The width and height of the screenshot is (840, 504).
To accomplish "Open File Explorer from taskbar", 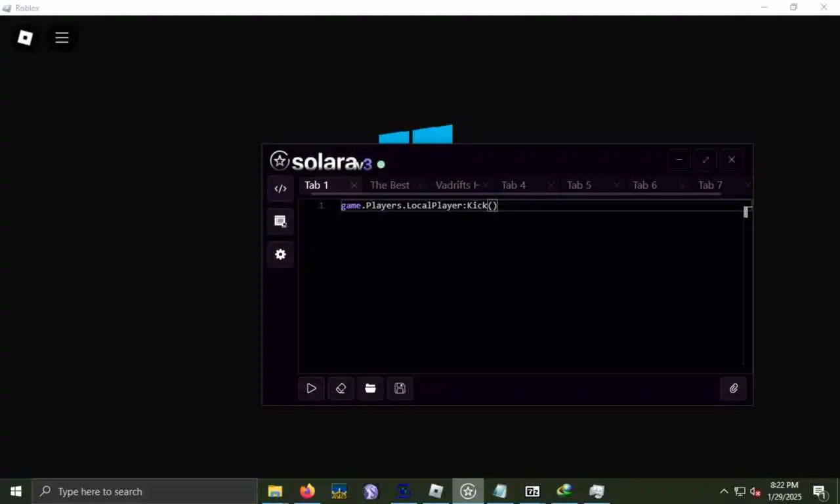I will pos(275,491).
